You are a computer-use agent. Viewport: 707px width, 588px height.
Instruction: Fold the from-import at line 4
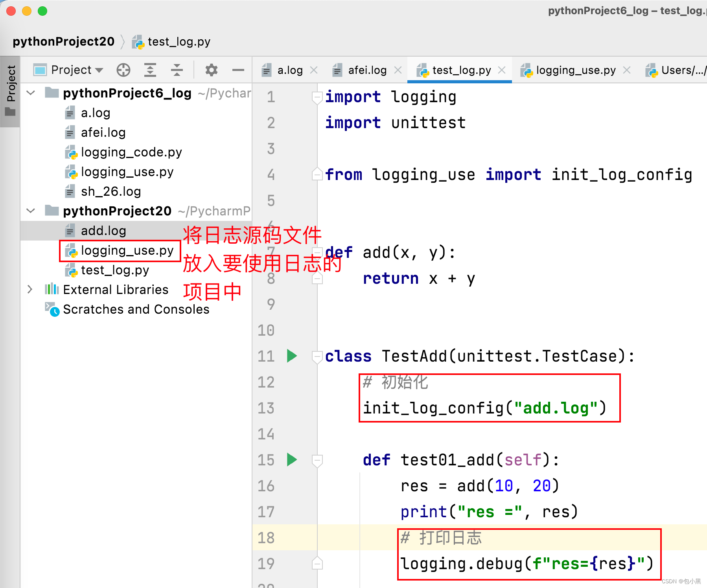(x=317, y=175)
